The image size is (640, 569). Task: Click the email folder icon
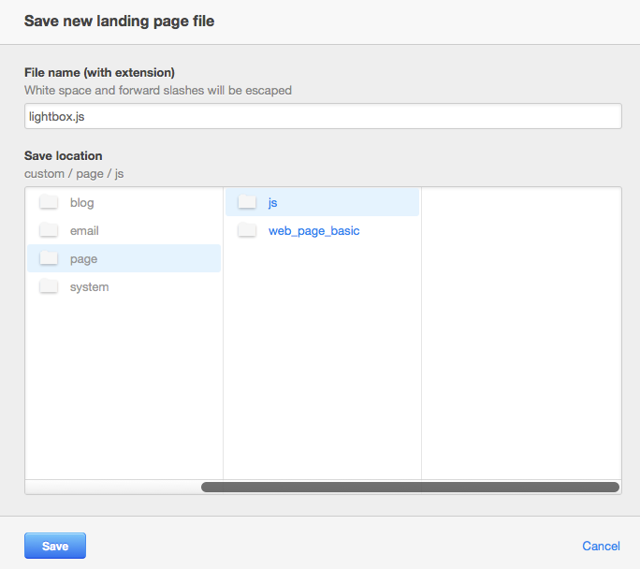pos(49,230)
